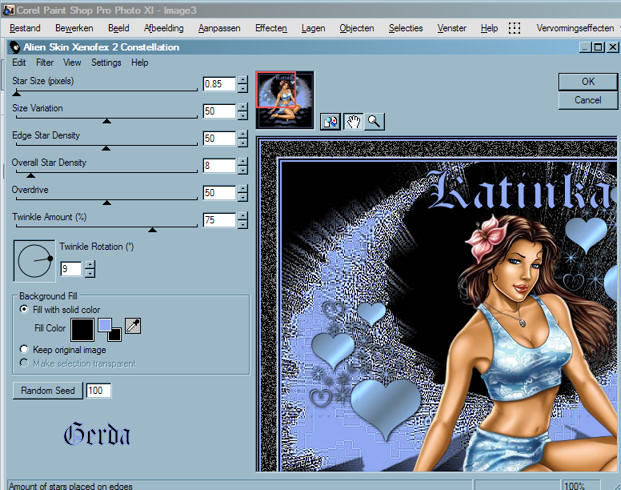Select the hand pan tool
Screen dimensions: 621x490
point(352,122)
